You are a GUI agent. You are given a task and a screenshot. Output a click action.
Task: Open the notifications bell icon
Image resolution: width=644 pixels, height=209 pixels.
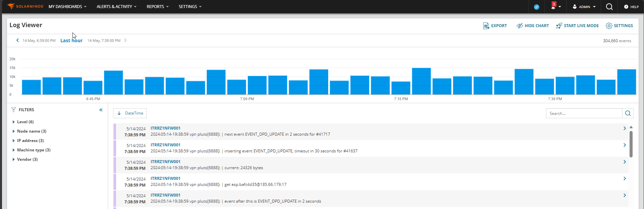coord(553,7)
